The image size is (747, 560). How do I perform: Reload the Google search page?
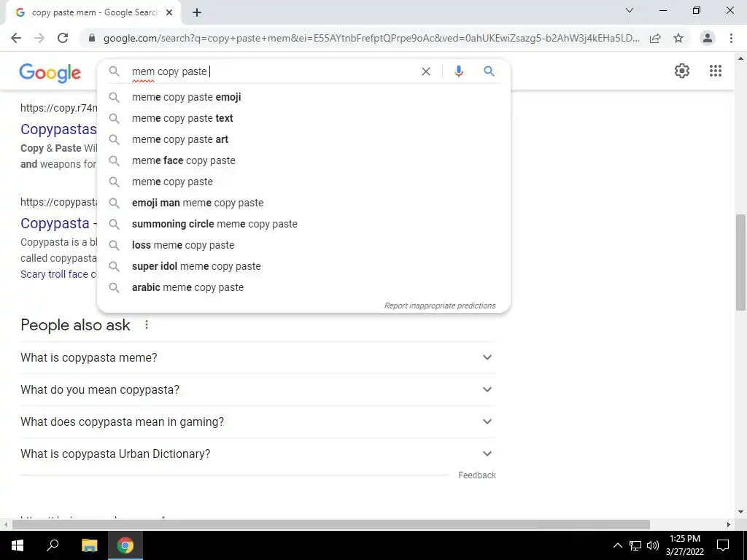(x=63, y=38)
